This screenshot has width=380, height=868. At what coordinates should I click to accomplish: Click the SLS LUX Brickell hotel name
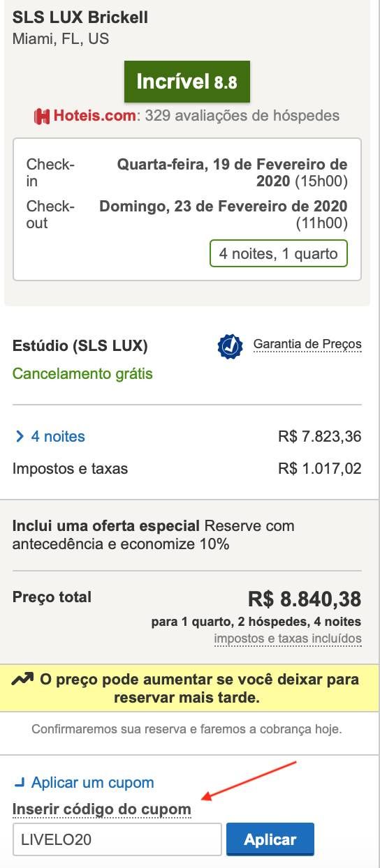[80, 18]
